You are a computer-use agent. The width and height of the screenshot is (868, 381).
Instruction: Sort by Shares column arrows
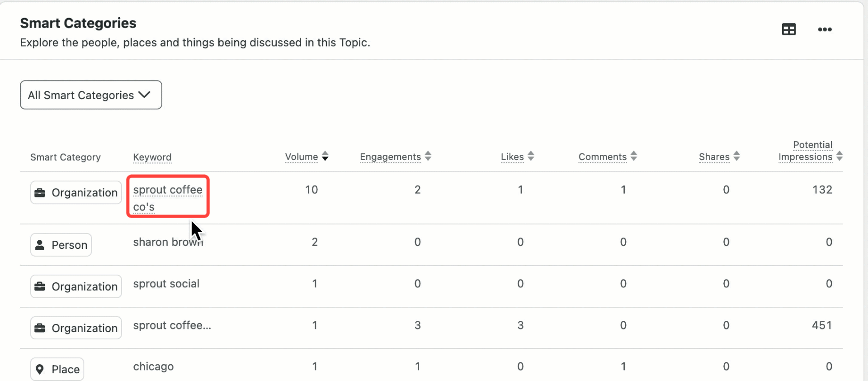[736, 156]
